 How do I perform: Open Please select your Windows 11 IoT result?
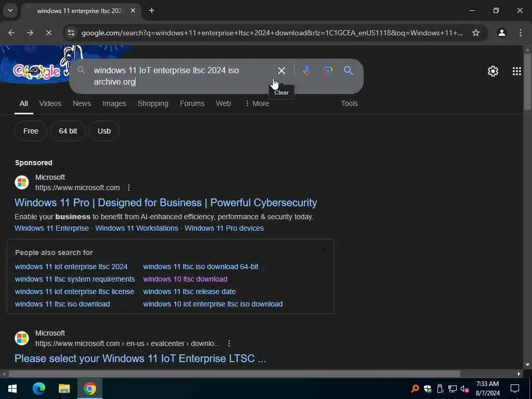140,358
